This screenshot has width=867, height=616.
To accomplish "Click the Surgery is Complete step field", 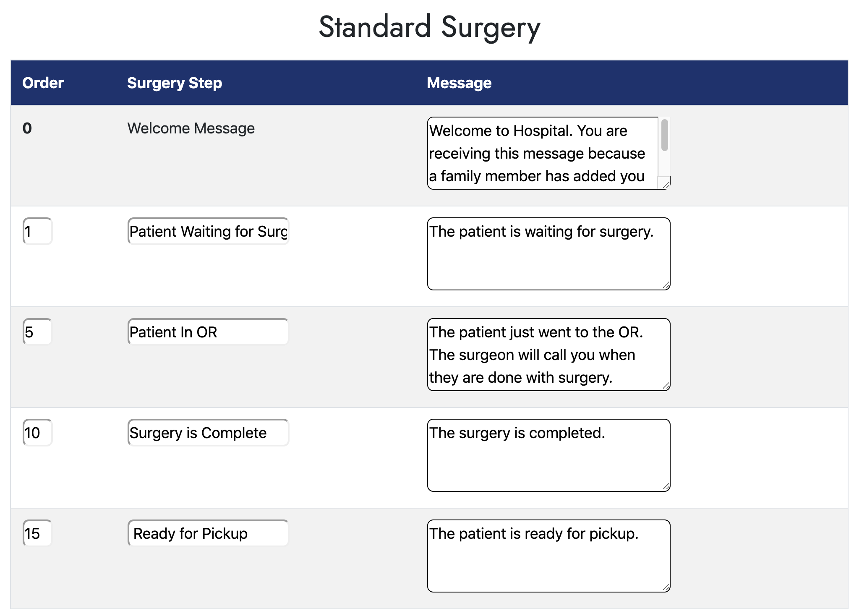I will pyautogui.click(x=208, y=433).
